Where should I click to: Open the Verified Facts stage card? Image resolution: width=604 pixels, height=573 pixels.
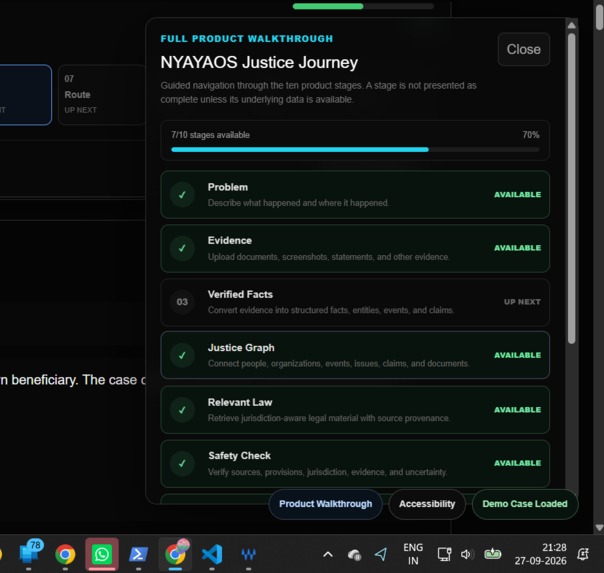355,302
